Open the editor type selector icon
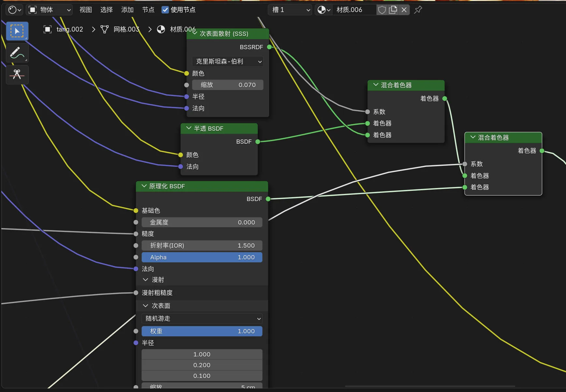Screen dimensions: 566x392 click(14, 10)
